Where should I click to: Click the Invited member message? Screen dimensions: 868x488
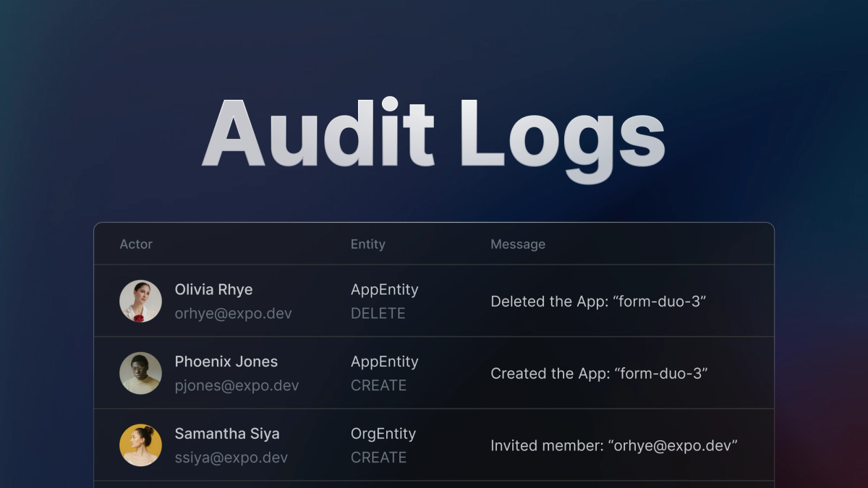click(x=614, y=446)
